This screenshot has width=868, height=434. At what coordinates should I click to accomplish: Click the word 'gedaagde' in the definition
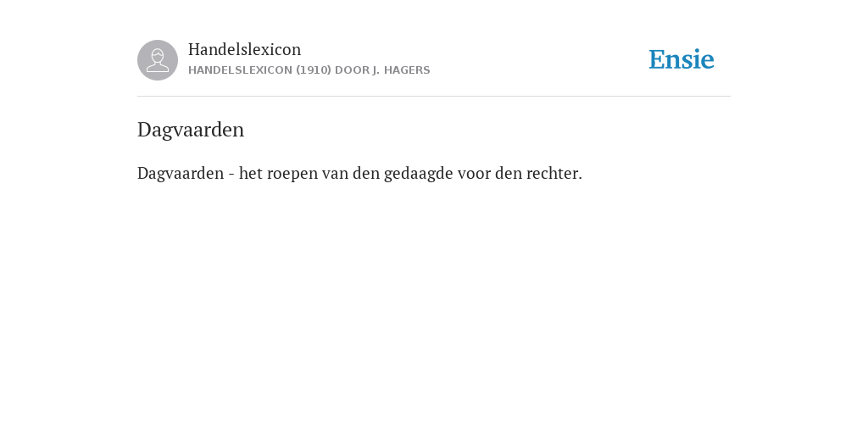click(x=419, y=174)
